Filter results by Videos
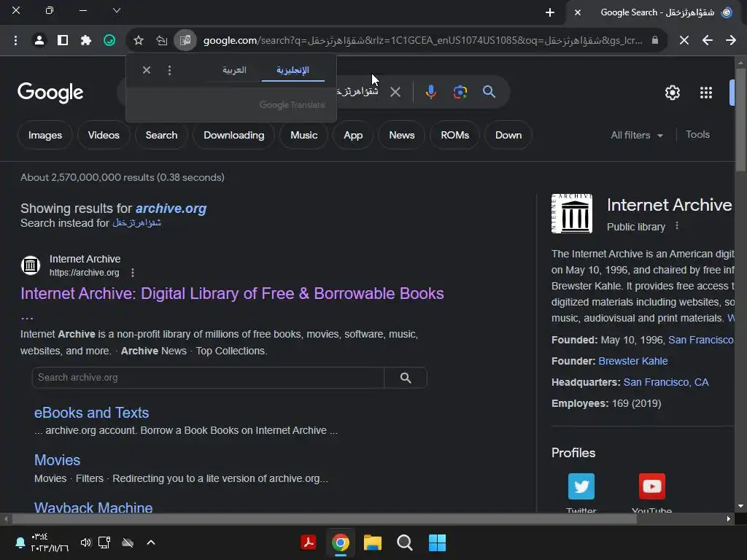The width and height of the screenshot is (747, 560). point(104,135)
